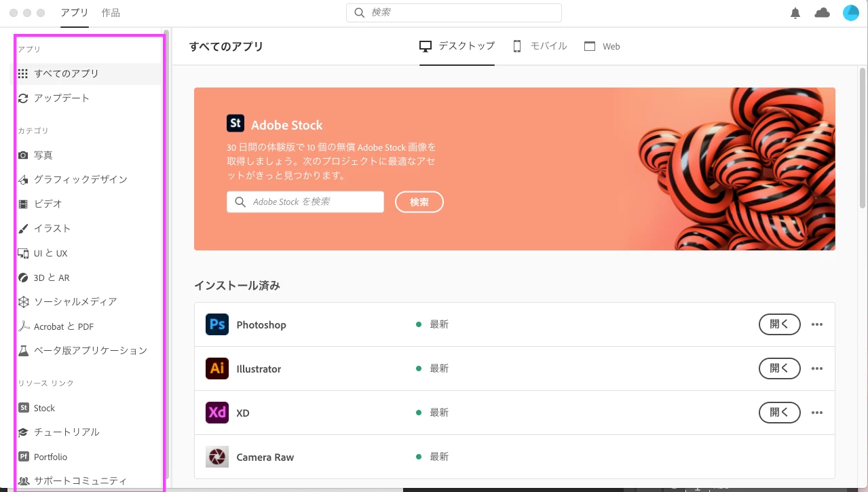
Task: Click the sphere icon beside 3D と AR
Action: point(23,278)
